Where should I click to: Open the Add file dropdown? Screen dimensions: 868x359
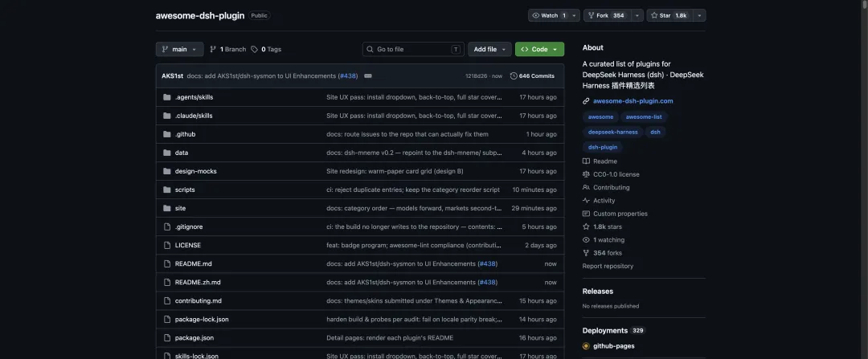(489, 49)
